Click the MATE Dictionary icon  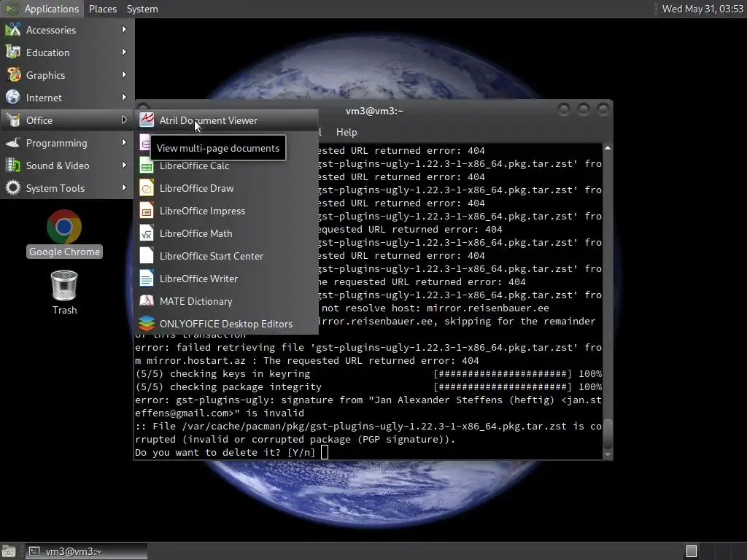146,301
